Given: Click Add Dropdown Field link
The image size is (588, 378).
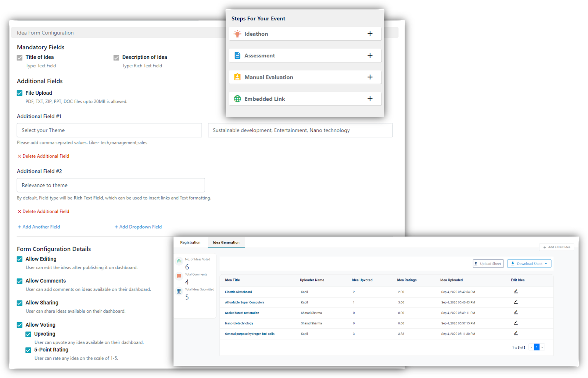Looking at the screenshot, I should (x=138, y=227).
